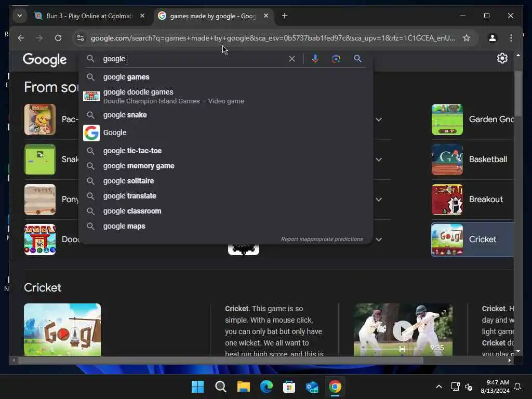Open the tab search dropdown arrow
Image resolution: width=532 pixels, height=399 pixels.
pyautogui.click(x=20, y=16)
